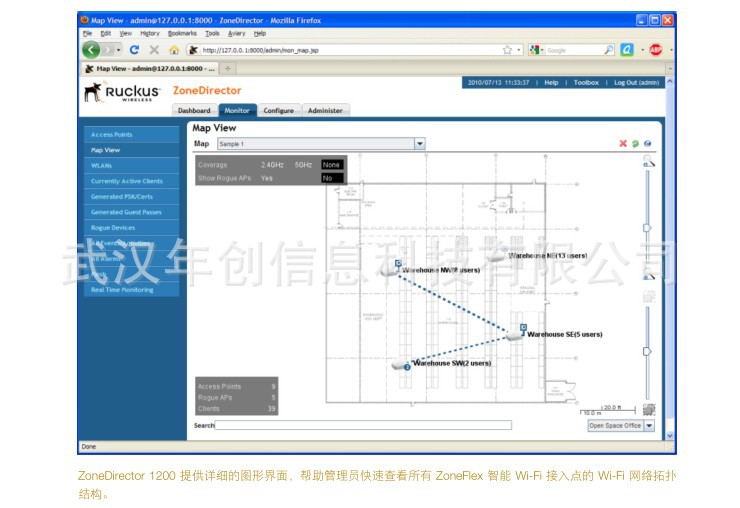Open the View menu

(125, 34)
